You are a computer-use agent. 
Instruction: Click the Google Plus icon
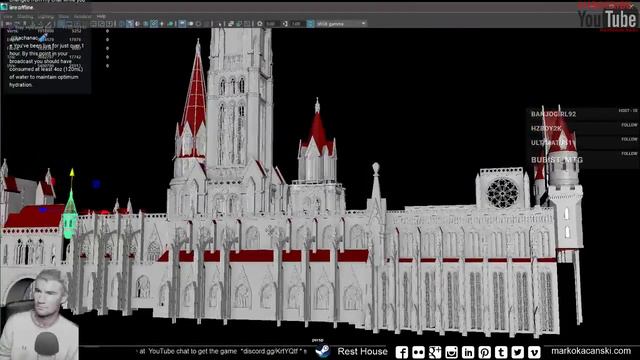435,352
